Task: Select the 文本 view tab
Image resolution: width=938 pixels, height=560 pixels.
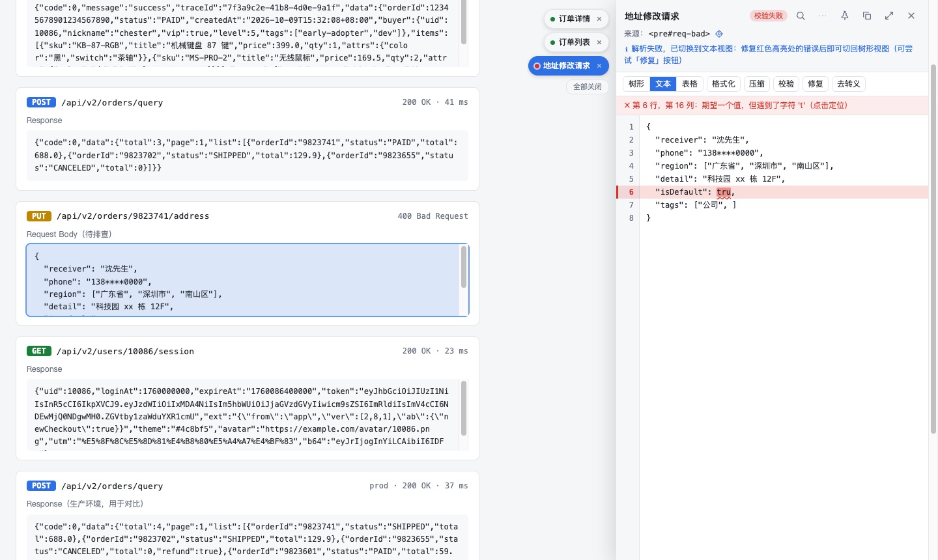Action: pyautogui.click(x=663, y=84)
